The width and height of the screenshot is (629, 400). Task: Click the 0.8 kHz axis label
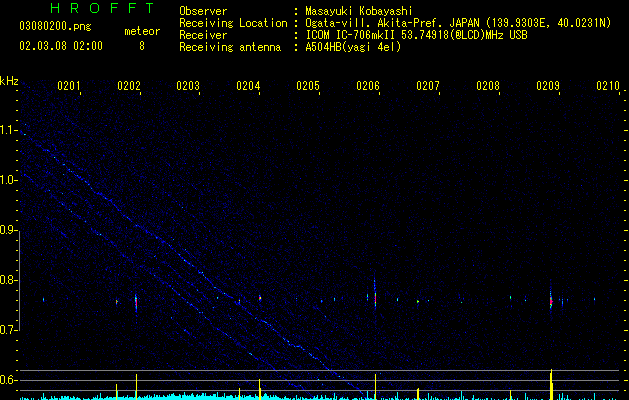pyautogui.click(x=8, y=280)
